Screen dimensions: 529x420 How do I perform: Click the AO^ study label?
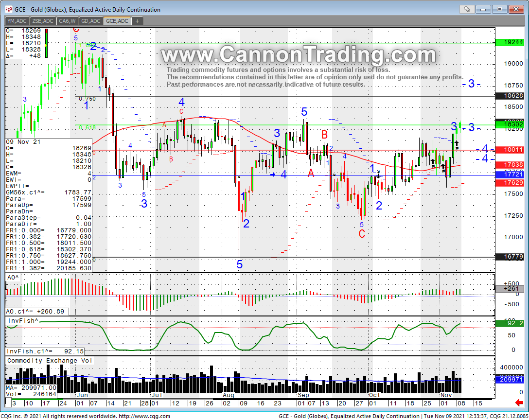[13, 277]
